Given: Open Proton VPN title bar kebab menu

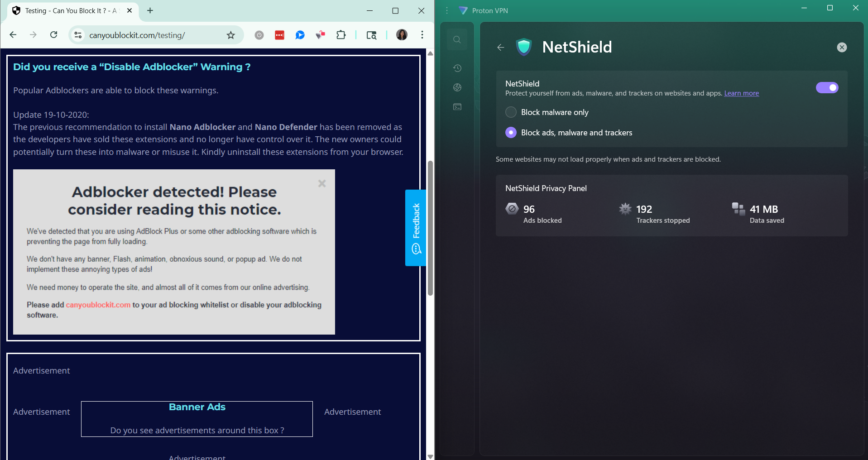Looking at the screenshot, I should click(447, 10).
